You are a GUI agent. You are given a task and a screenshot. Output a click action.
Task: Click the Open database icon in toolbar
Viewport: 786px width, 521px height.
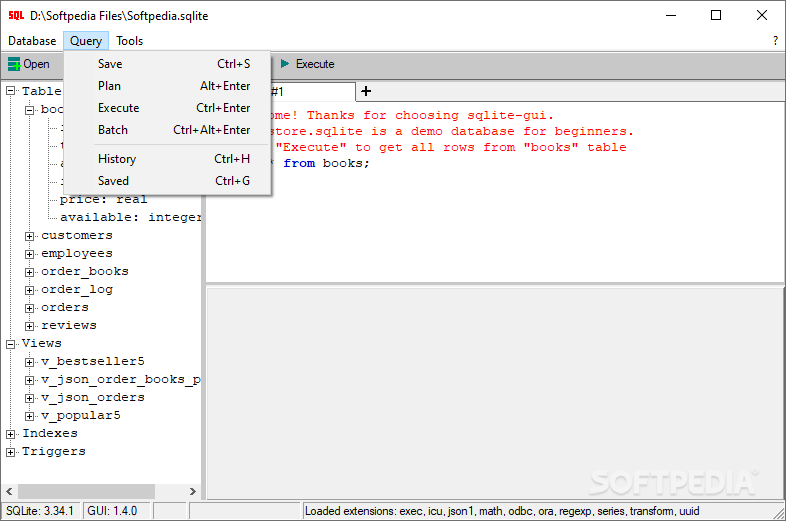(14, 64)
